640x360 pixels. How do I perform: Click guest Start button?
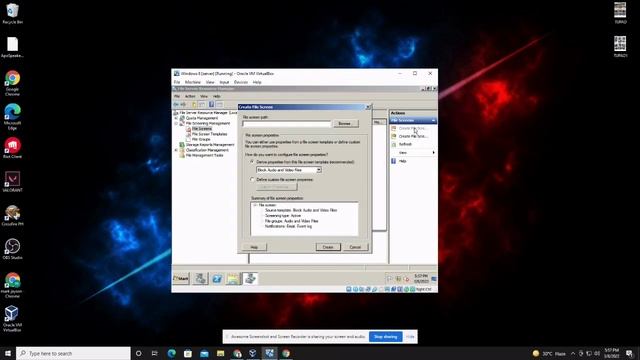(181, 279)
